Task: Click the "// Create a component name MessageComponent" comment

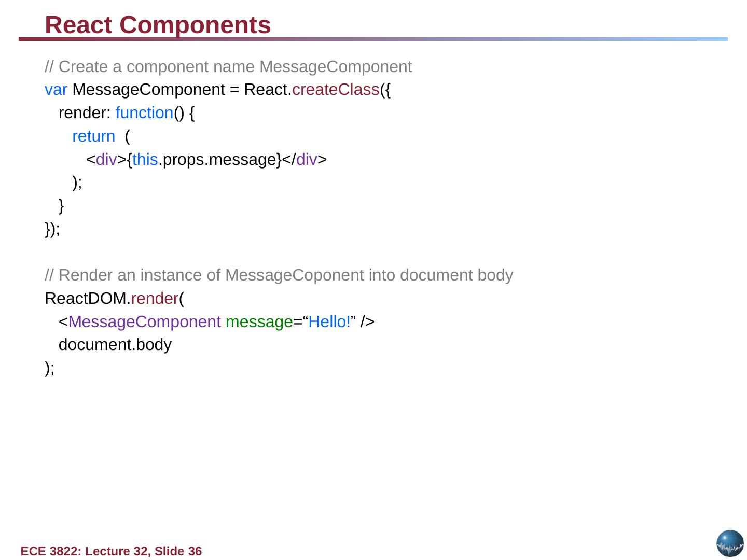Action: [x=228, y=67]
